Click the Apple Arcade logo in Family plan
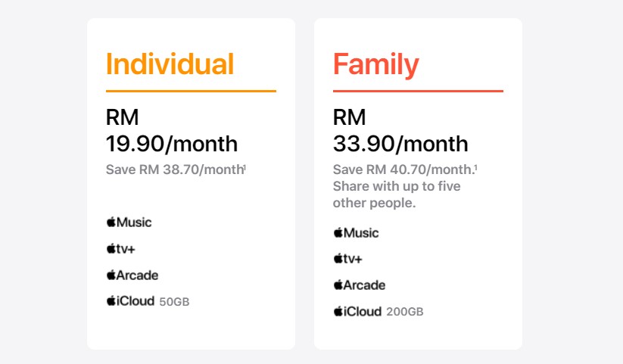The image size is (623, 364). point(360,285)
